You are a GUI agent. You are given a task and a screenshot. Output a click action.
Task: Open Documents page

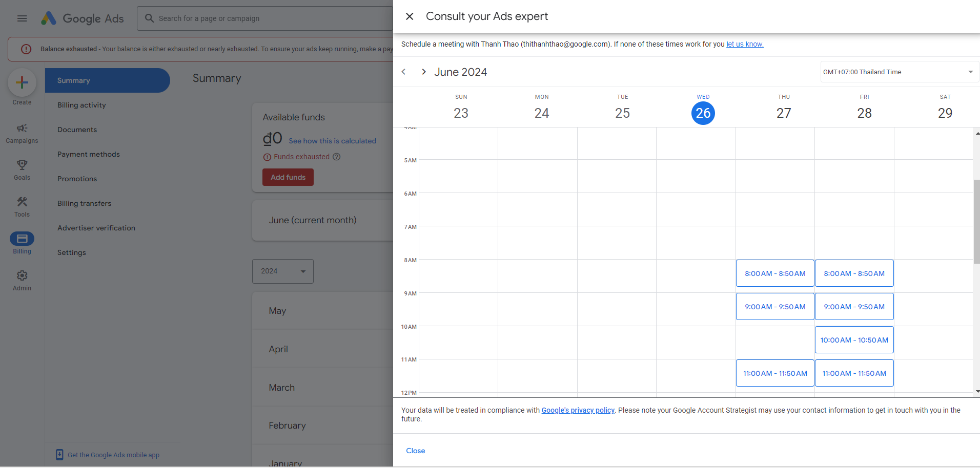[77, 130]
